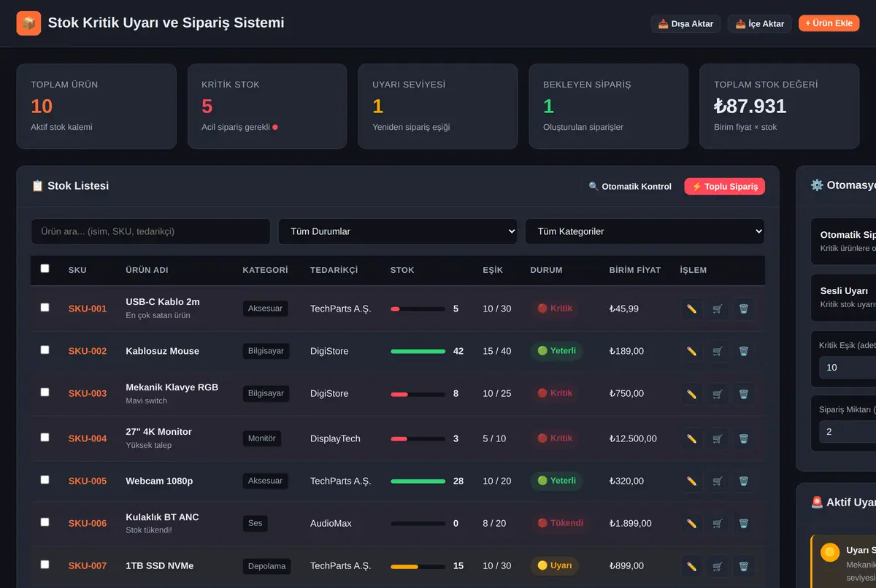Delete Kulaklık BT ANC with trash icon

tap(743, 523)
